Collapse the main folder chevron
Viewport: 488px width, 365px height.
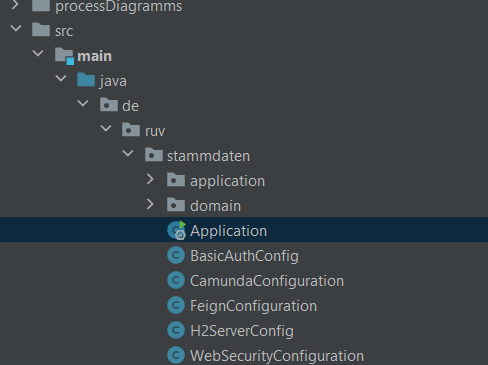pyautogui.click(x=38, y=53)
